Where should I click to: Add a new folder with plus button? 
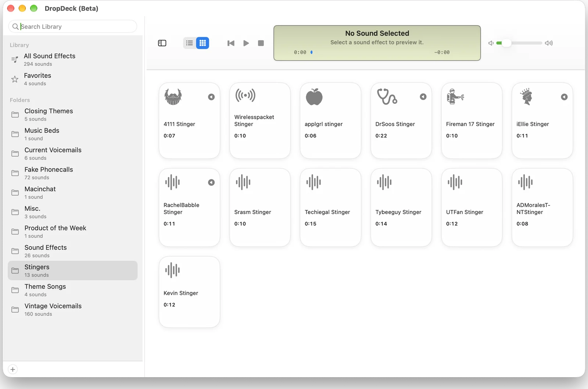pos(13,370)
